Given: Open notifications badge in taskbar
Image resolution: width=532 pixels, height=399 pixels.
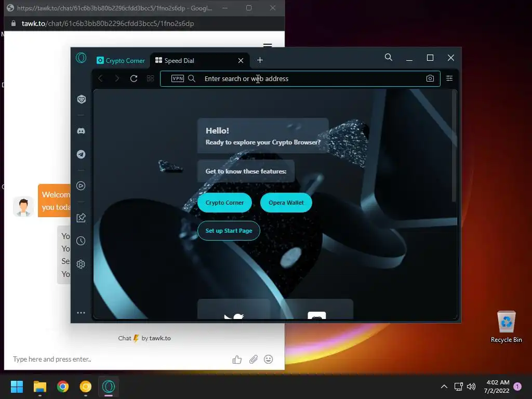Looking at the screenshot, I should click(x=517, y=387).
